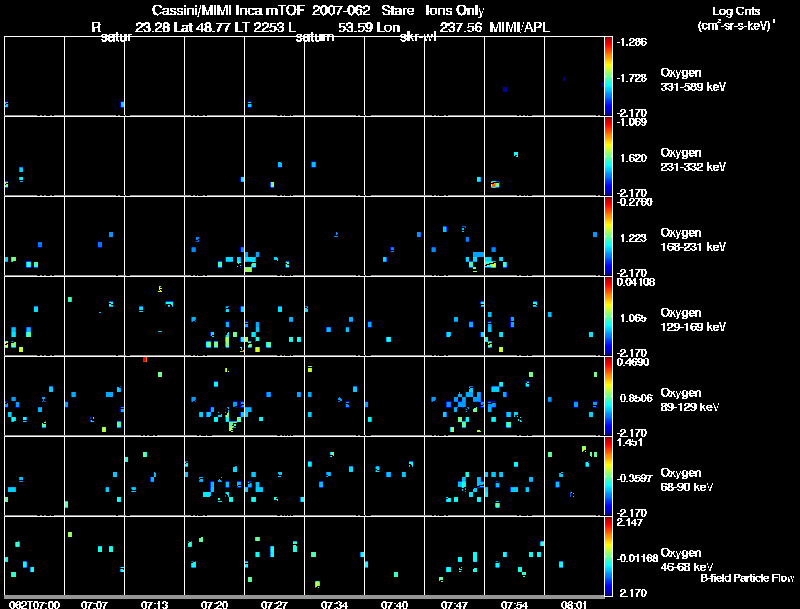The height and width of the screenshot is (609, 800).
Task: Click the color bar beside Oxygen 331-589 keV
Action: point(608,76)
